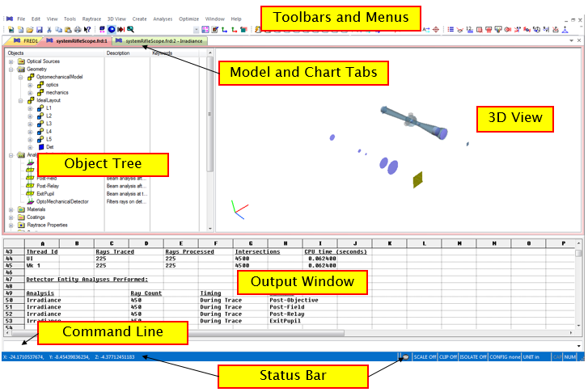Image resolution: width=588 pixels, height=392 pixels.
Task: Click the context Help arrow icon
Action: [87, 29]
